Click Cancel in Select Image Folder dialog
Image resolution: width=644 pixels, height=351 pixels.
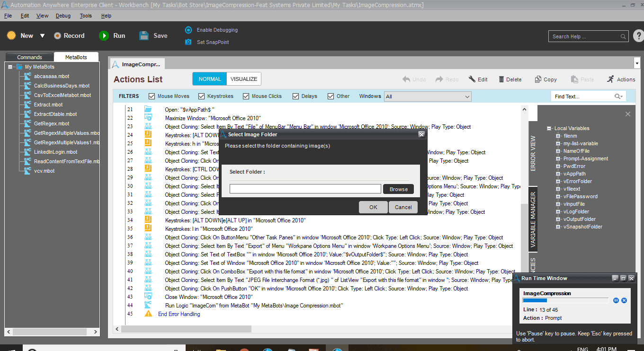(403, 207)
